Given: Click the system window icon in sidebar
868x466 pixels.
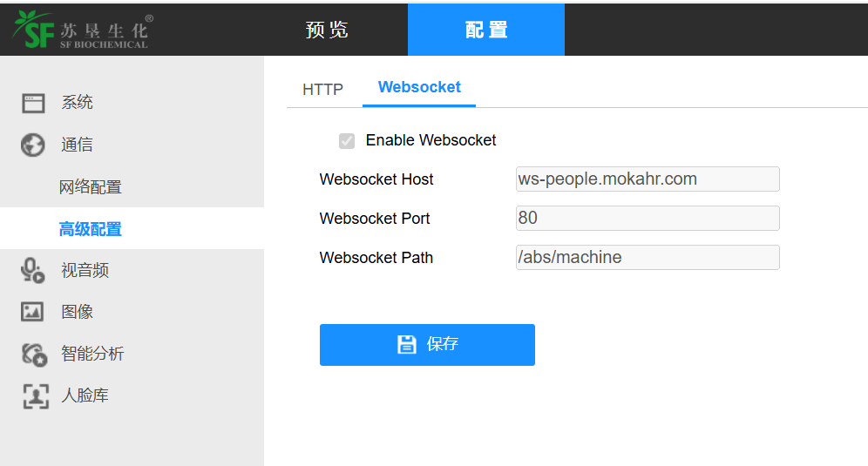Looking at the screenshot, I should click(x=33, y=103).
